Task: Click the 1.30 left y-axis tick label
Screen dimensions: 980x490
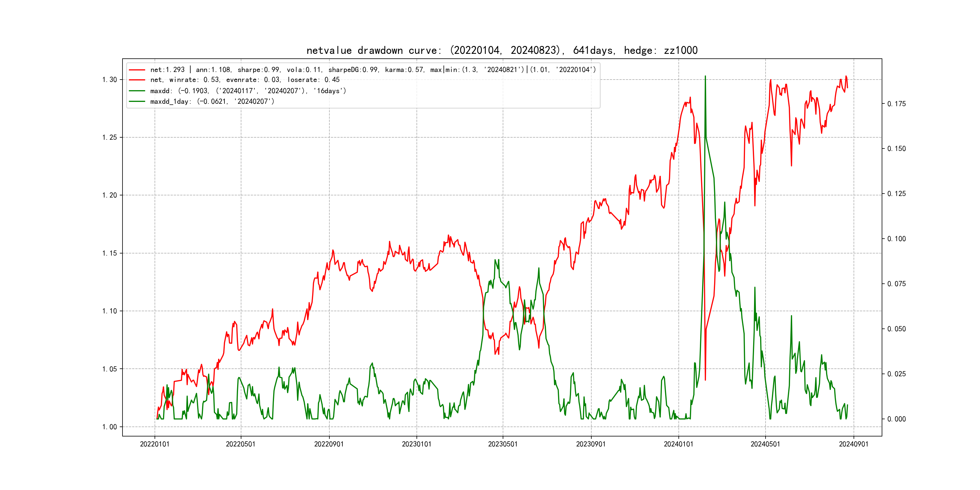Action: (109, 80)
